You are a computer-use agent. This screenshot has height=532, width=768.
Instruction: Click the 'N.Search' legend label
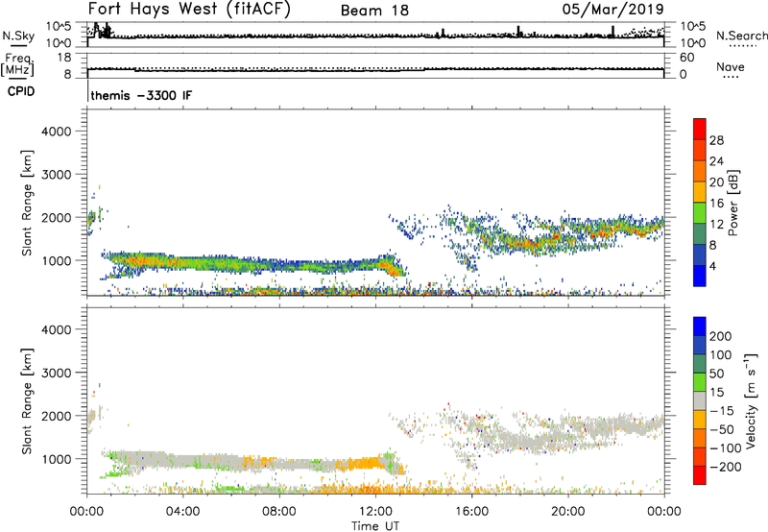(741, 36)
